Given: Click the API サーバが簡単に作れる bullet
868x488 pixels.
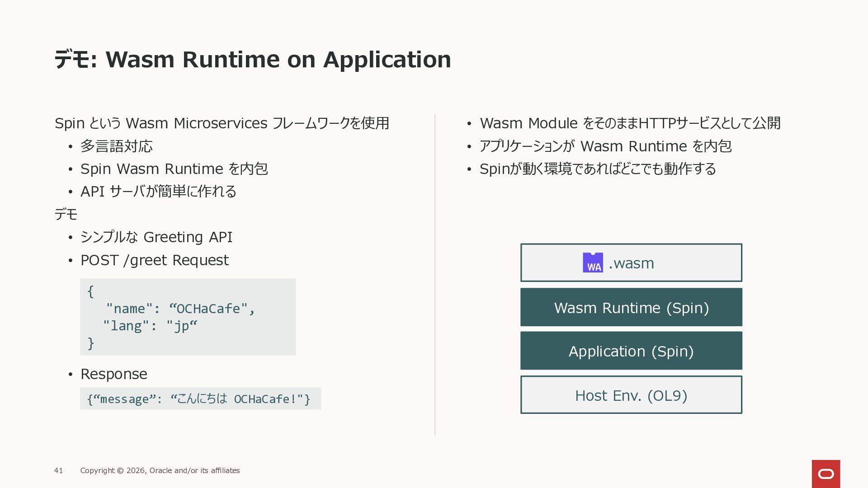Looking at the screenshot, I should tap(158, 192).
